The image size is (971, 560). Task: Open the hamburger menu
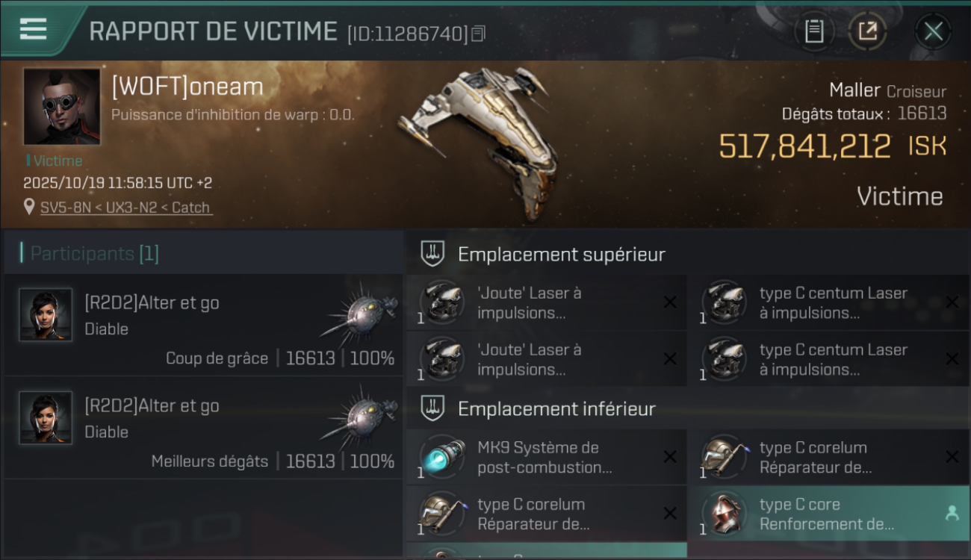pyautogui.click(x=34, y=29)
